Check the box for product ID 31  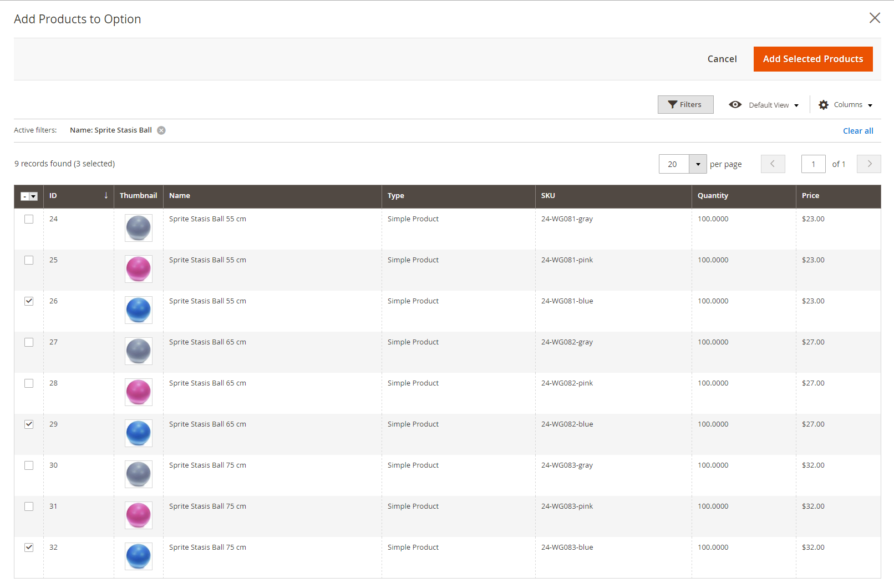click(29, 506)
